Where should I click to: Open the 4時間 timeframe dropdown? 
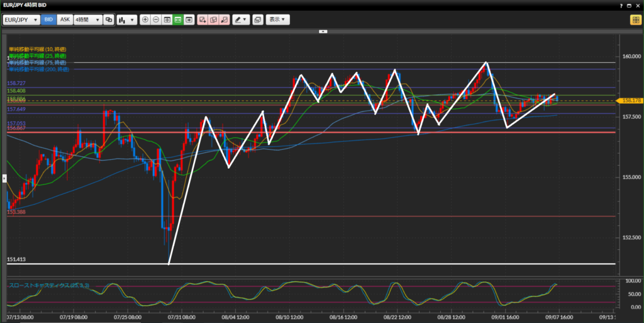[87, 20]
